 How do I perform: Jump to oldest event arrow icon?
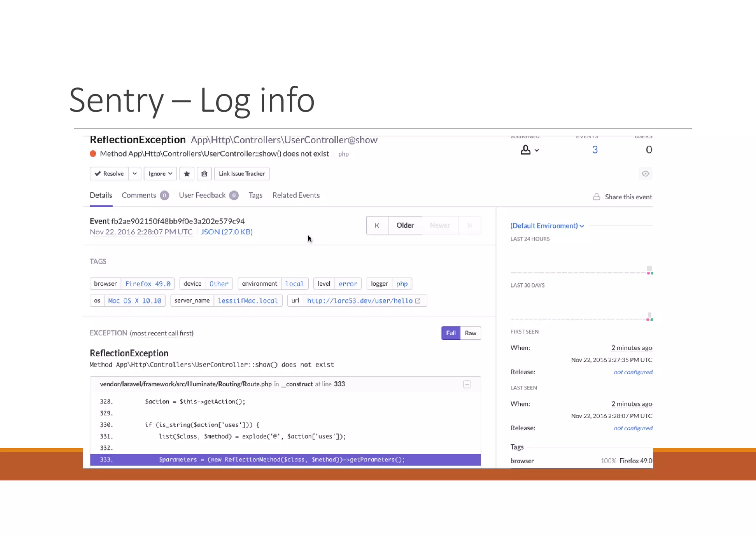tap(377, 225)
